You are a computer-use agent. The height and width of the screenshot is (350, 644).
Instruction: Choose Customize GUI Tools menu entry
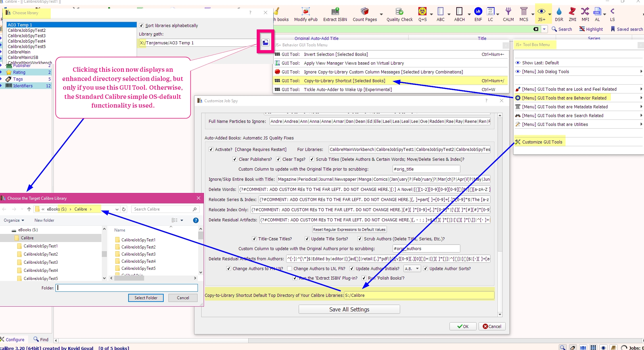tap(578, 142)
